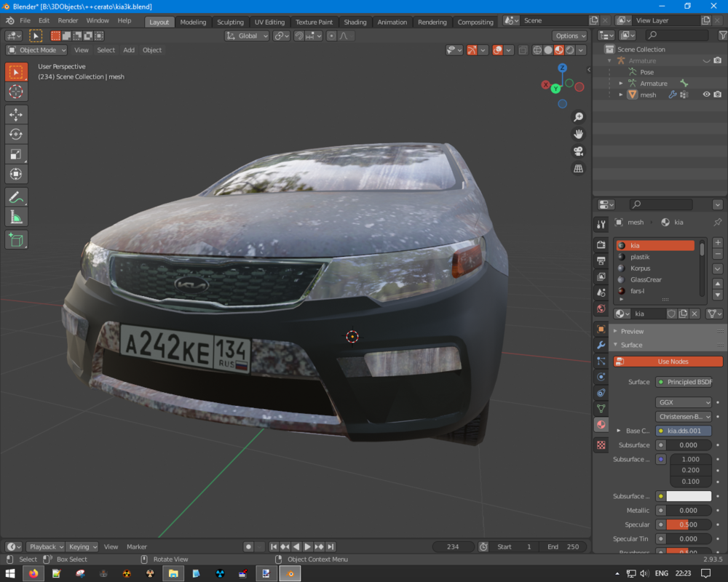Screen dimensions: 728x582
Task: Select the Move tool in the toolbar
Action: (16, 115)
